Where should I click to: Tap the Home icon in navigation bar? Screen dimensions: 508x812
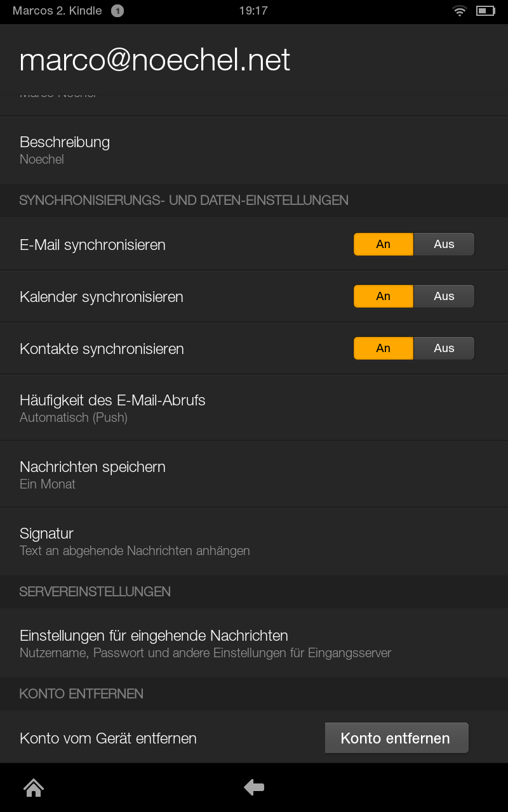(34, 787)
